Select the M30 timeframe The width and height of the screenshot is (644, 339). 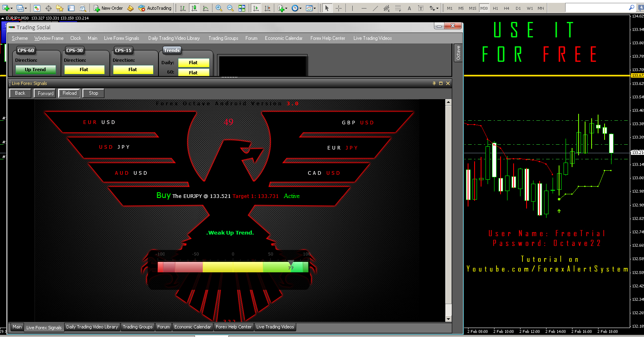click(x=484, y=8)
